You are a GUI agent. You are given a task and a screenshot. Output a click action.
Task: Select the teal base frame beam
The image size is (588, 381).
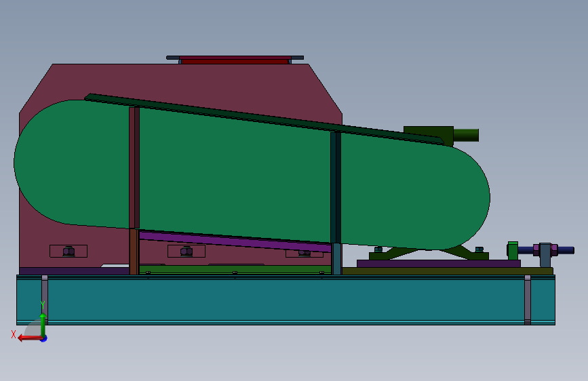coord(286,300)
